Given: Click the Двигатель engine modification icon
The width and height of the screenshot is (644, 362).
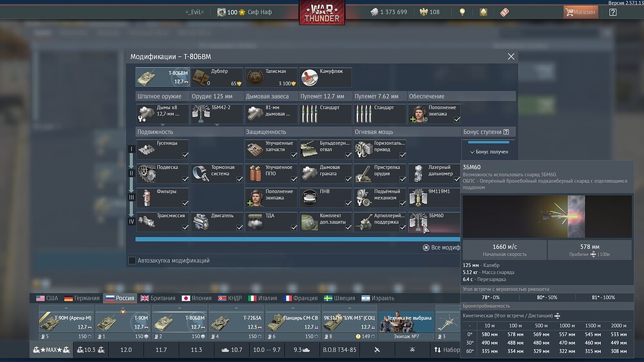Looking at the screenshot, I should 201,222.
